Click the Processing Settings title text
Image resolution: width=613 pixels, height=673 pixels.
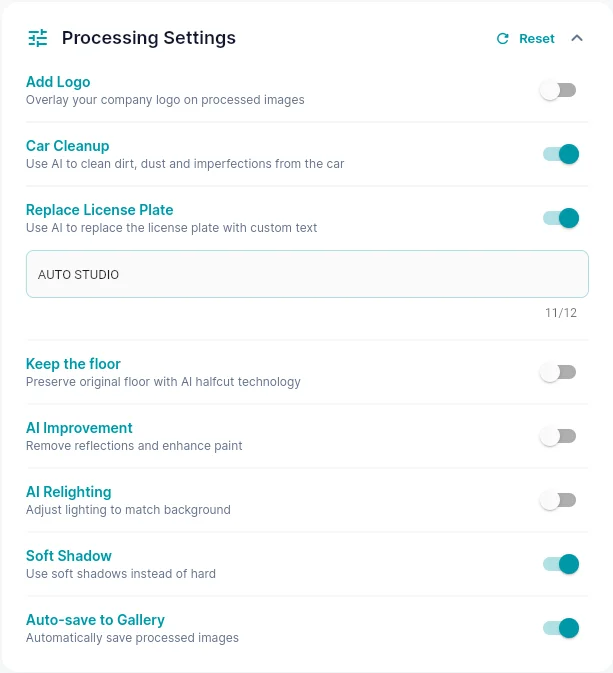(x=149, y=38)
